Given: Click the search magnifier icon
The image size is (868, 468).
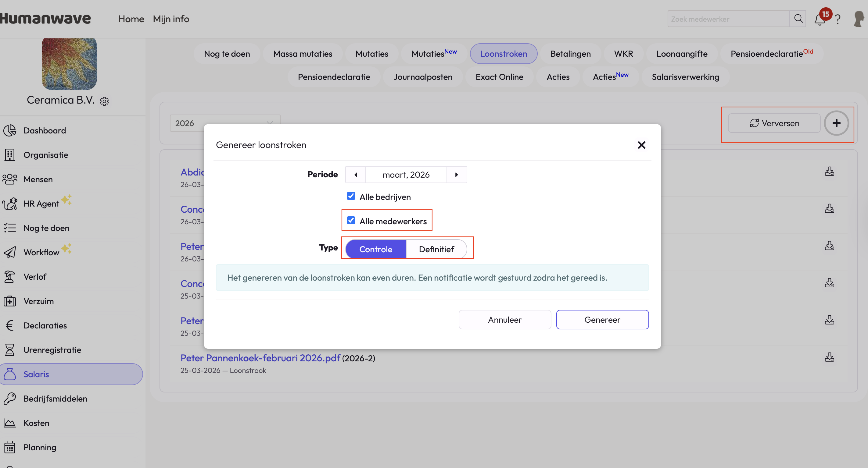Looking at the screenshot, I should click(x=798, y=19).
